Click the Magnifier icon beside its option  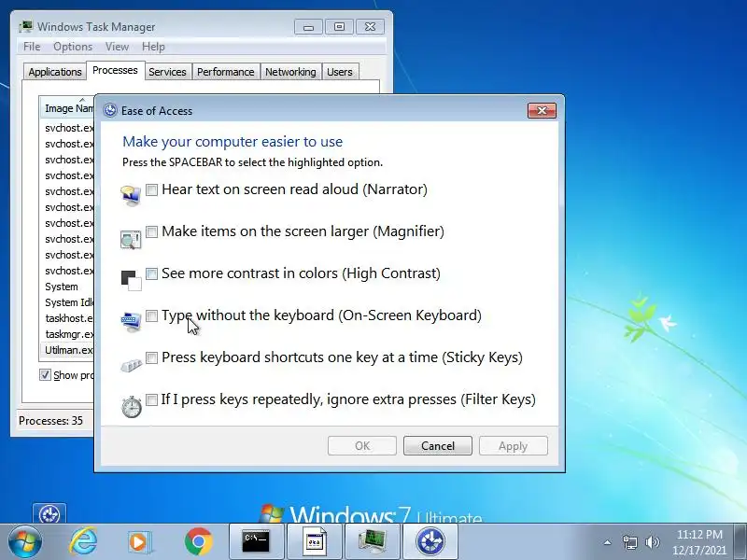coord(131,239)
